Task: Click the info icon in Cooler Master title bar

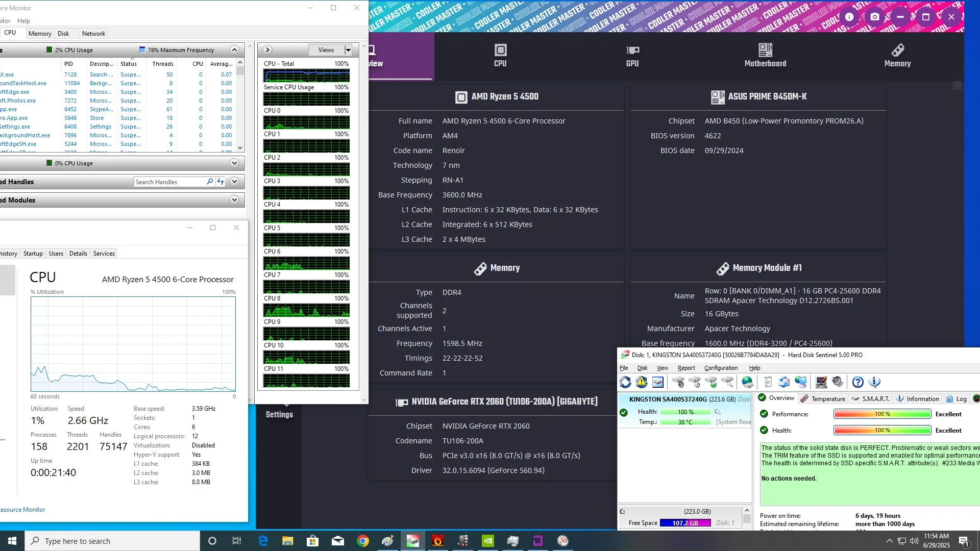Action: (x=849, y=17)
